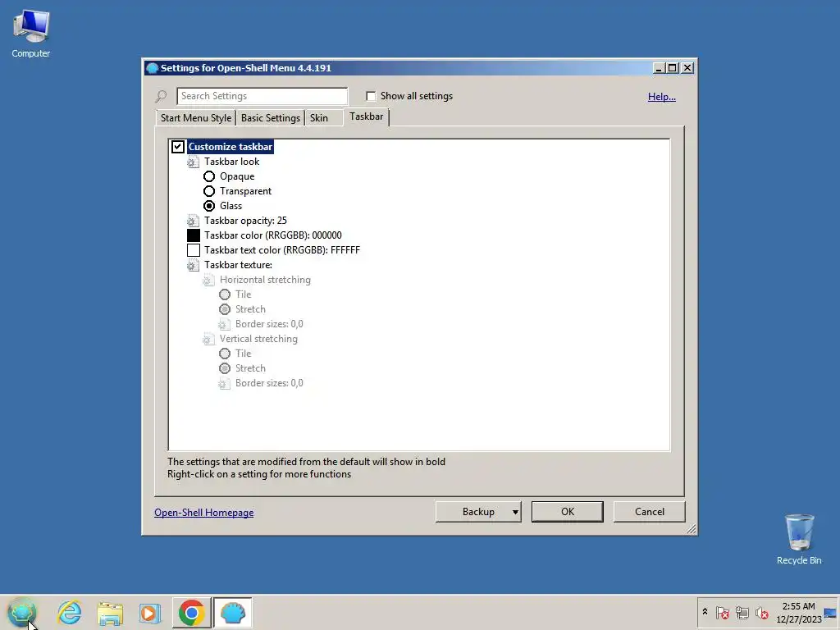Select the Taskbar look row text
The height and width of the screenshot is (630, 840).
(231, 162)
